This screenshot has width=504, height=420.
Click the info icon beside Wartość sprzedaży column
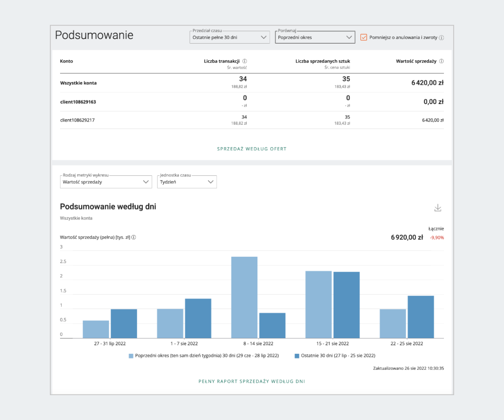coord(441,61)
